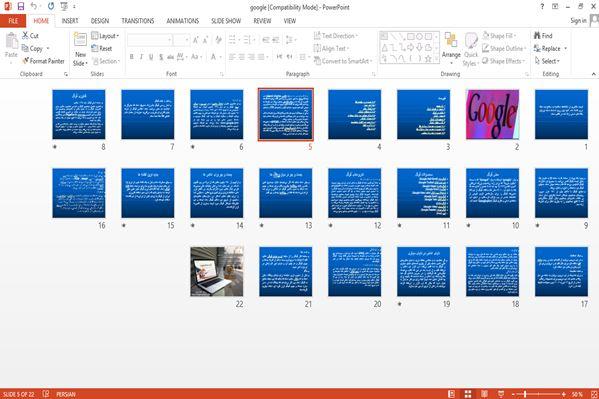Switch to Normal view icon in status bar
Screen dimensions: 599x399
point(451,394)
